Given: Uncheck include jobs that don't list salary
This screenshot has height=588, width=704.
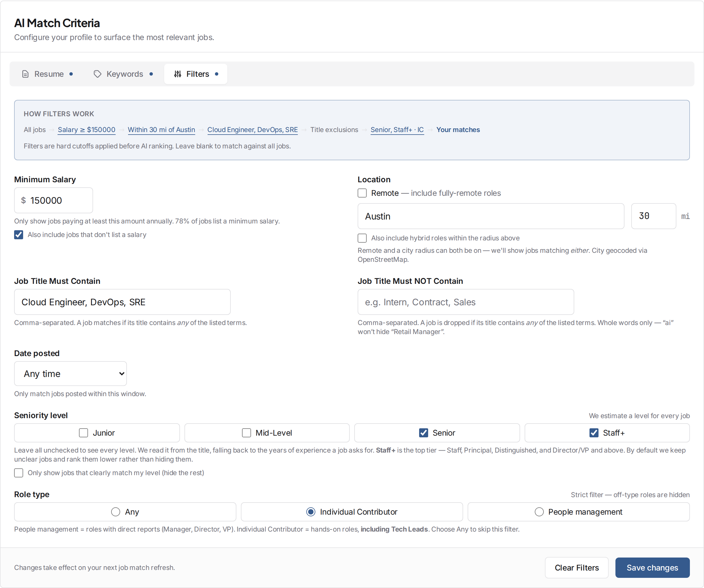Looking at the screenshot, I should 19,235.
